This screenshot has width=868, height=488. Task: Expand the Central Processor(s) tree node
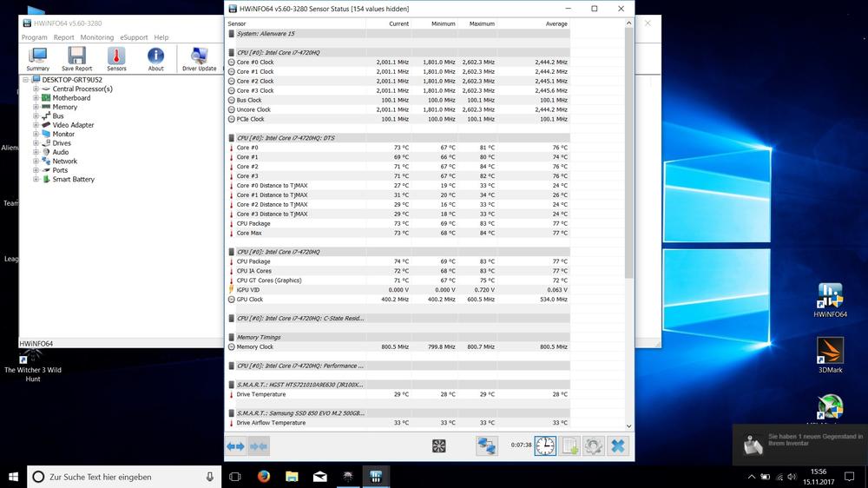click(36, 89)
